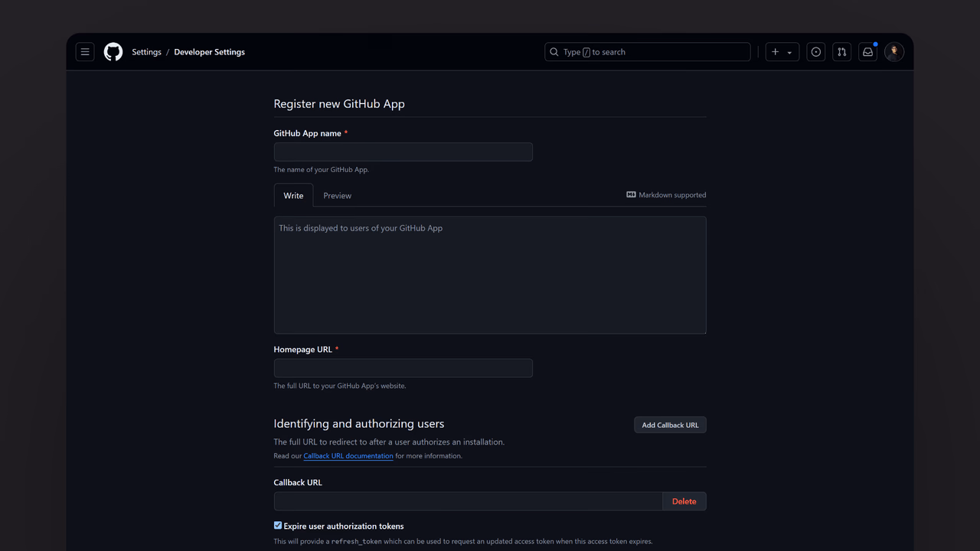Click the plus create-new icon
Image resolution: width=980 pixels, height=551 pixels.
[775, 52]
